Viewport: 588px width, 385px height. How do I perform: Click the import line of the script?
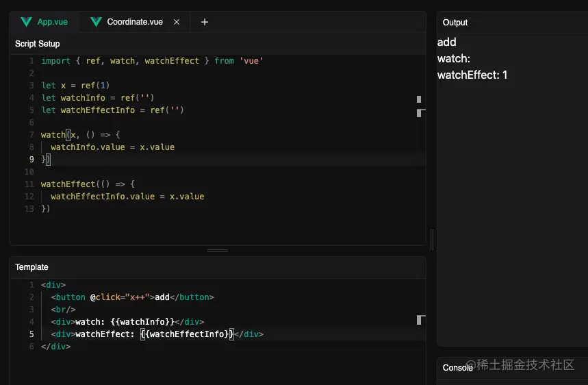click(x=152, y=61)
